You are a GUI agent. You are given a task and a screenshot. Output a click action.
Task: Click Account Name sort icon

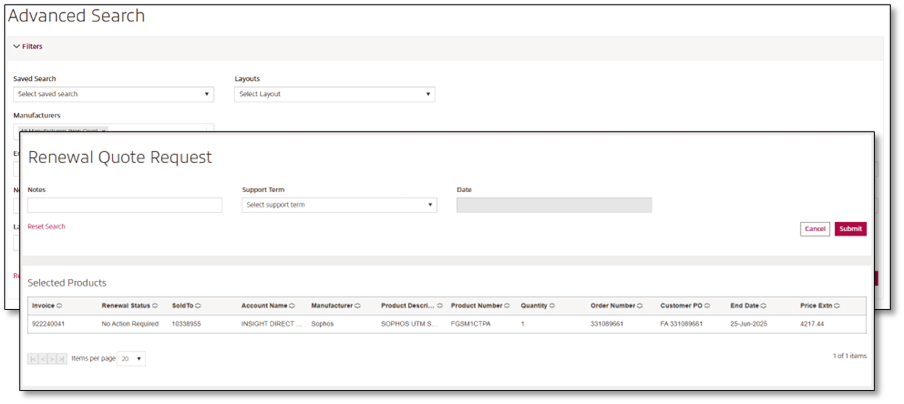(x=292, y=306)
